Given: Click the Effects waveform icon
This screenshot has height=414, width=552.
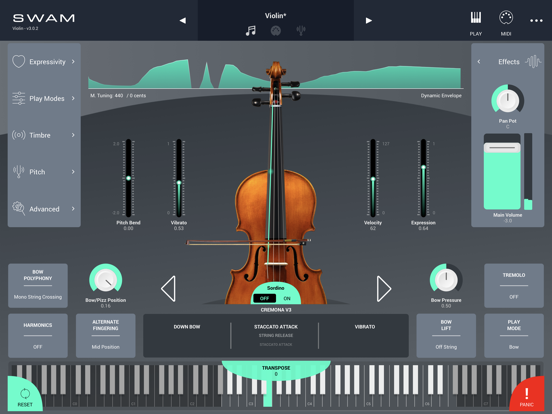Looking at the screenshot, I should coord(533,62).
